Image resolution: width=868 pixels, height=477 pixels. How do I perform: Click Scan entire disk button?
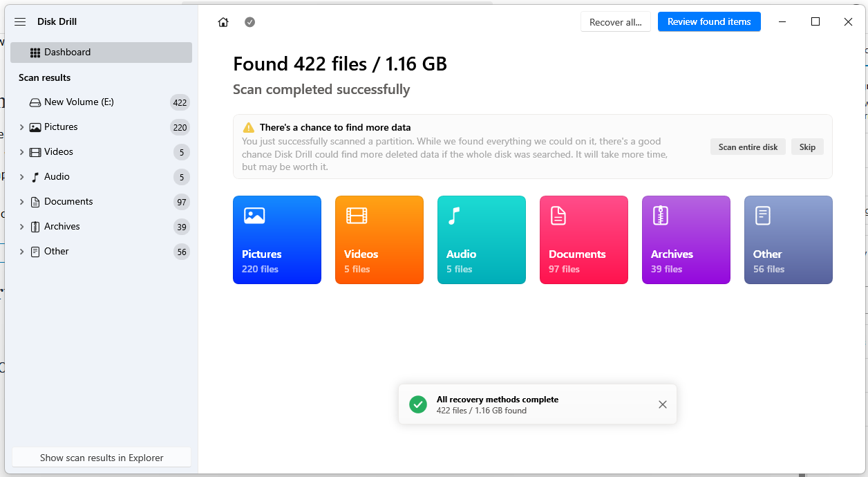pyautogui.click(x=748, y=147)
